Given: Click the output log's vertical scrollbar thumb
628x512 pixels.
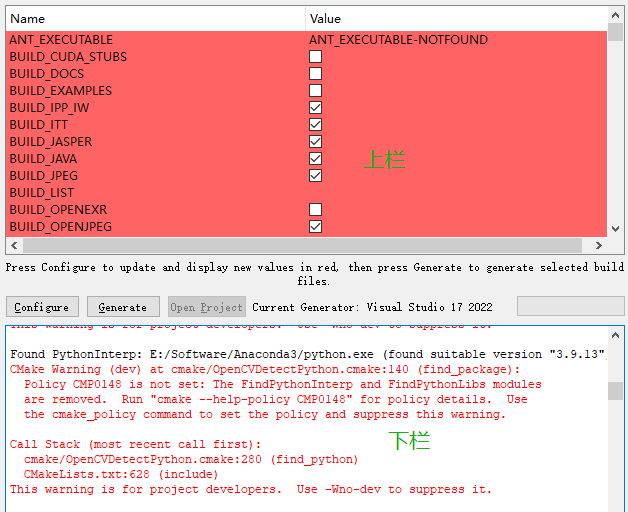Looking at the screenshot, I should [616, 391].
